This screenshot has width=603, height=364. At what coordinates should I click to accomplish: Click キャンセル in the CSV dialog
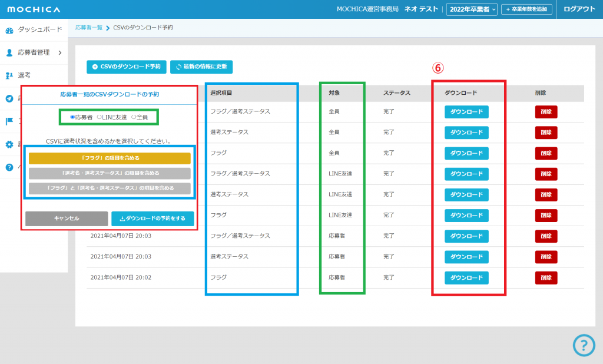[67, 219]
